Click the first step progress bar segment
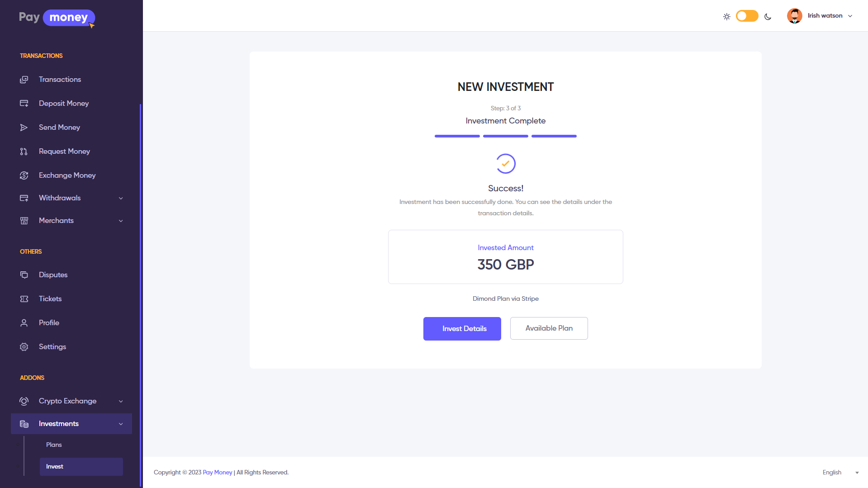Viewport: 868px width, 488px height. [457, 136]
